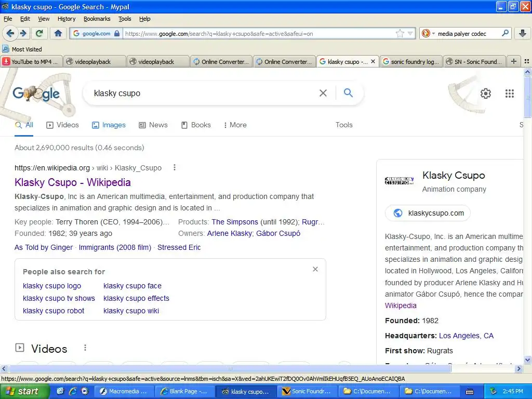The width and height of the screenshot is (532, 399).
Task: Follow The Simpsons products link
Action: point(235,222)
